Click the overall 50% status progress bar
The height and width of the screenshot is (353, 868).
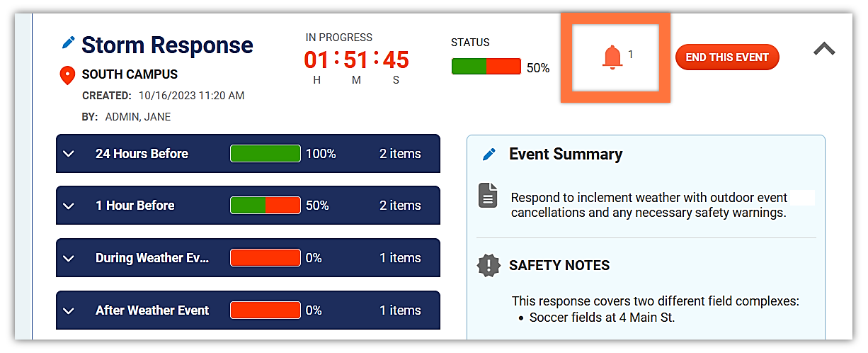[x=486, y=67]
